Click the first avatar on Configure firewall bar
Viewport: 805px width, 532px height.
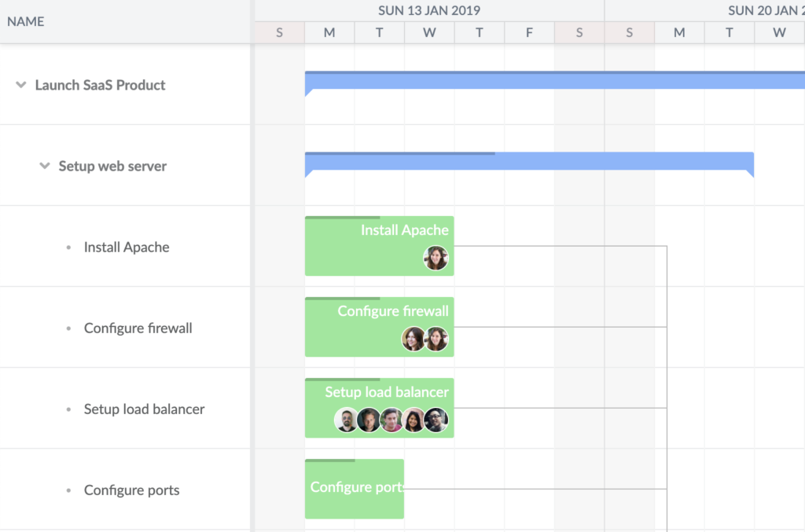tap(414, 339)
